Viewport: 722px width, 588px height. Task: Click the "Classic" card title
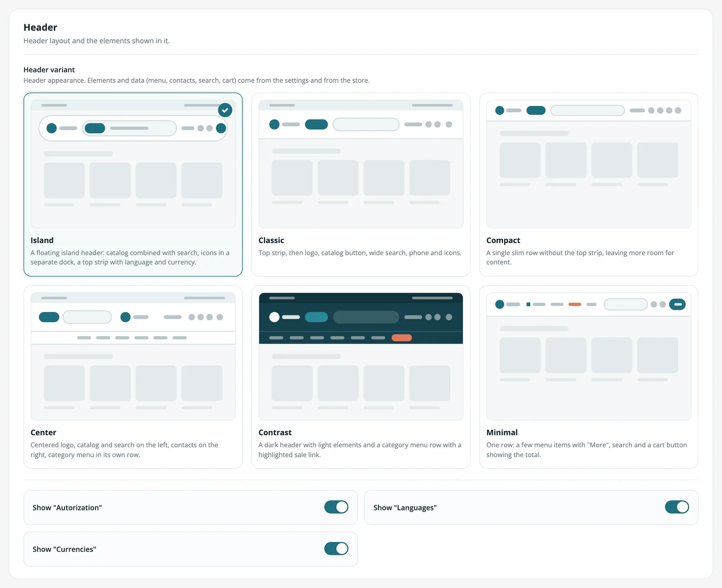(271, 240)
